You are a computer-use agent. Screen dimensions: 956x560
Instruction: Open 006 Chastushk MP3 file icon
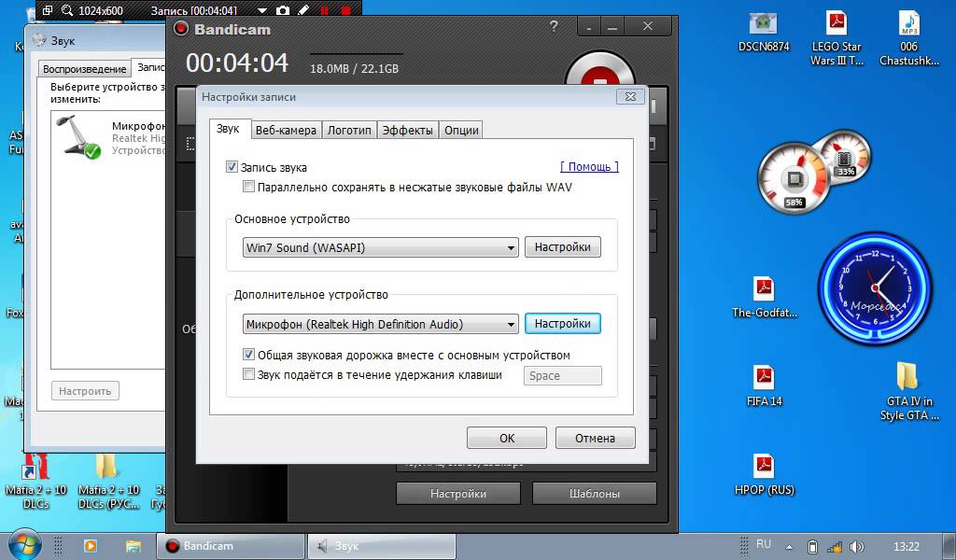click(x=908, y=38)
